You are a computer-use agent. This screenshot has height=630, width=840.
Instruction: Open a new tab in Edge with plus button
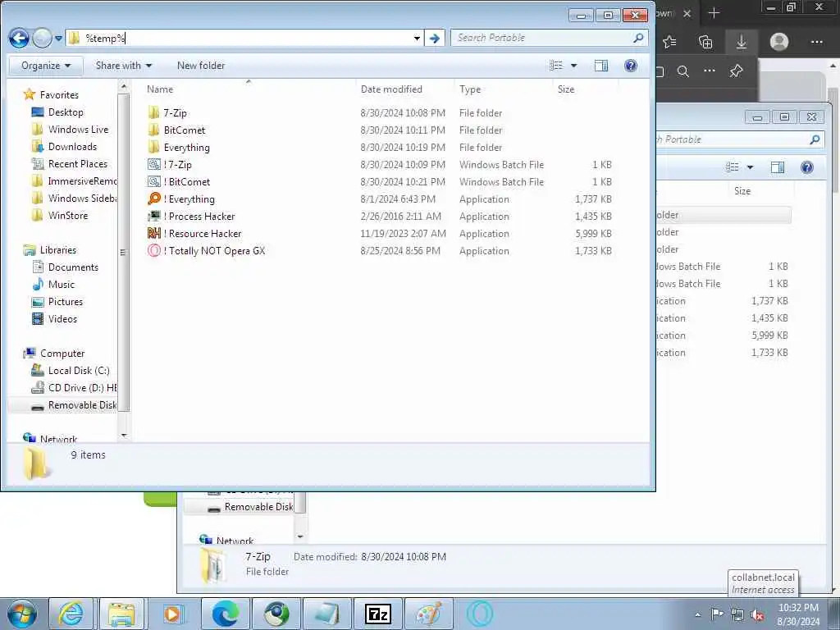point(714,13)
